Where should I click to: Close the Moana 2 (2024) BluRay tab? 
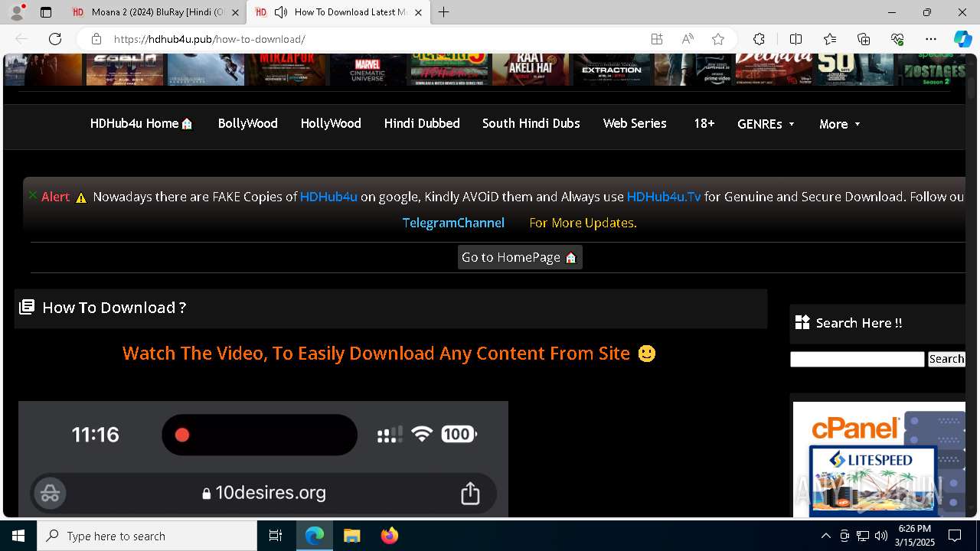[235, 12]
